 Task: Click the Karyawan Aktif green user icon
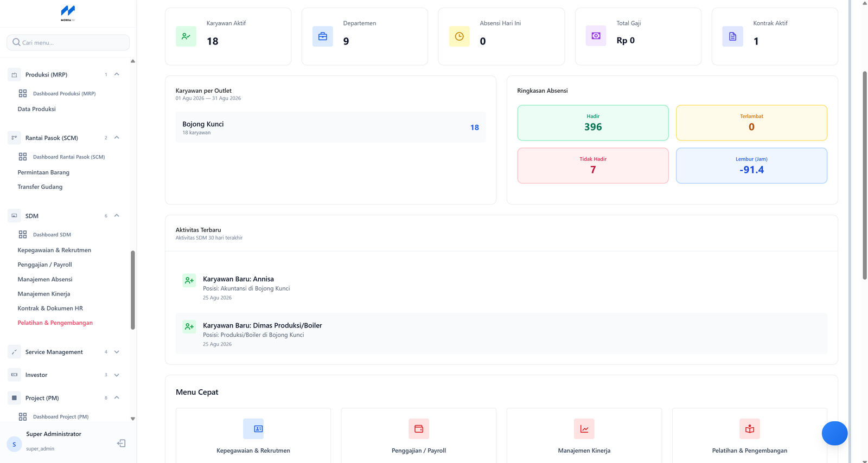[x=186, y=36]
